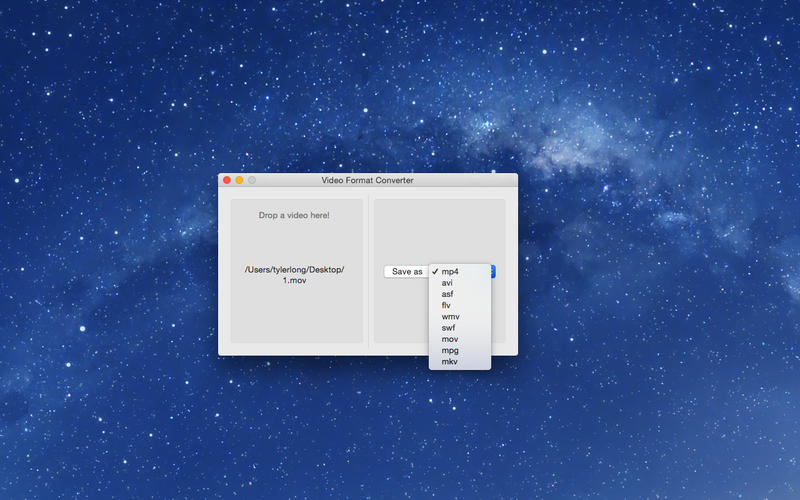Select mov in the format list
The height and width of the screenshot is (500, 800).
click(450, 339)
